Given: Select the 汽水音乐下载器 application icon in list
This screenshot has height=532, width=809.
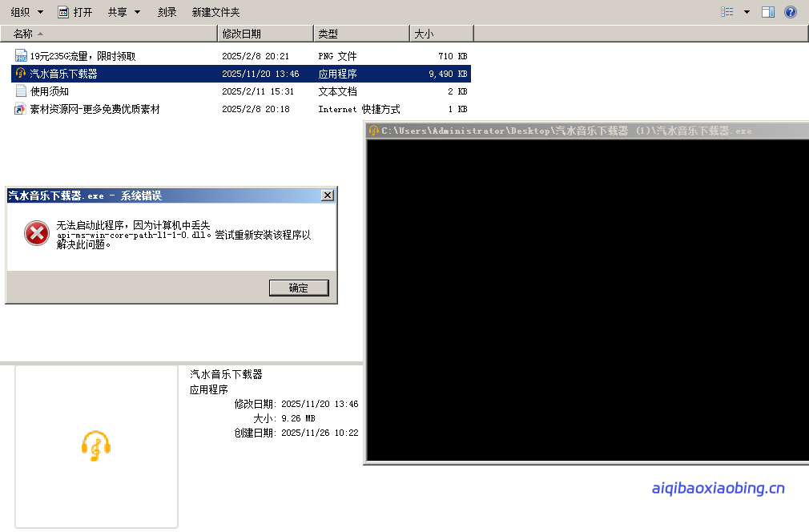Looking at the screenshot, I should pos(21,74).
